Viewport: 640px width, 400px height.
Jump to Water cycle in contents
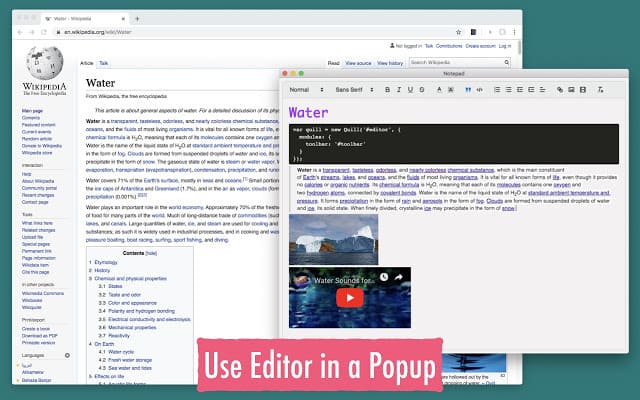point(121,352)
